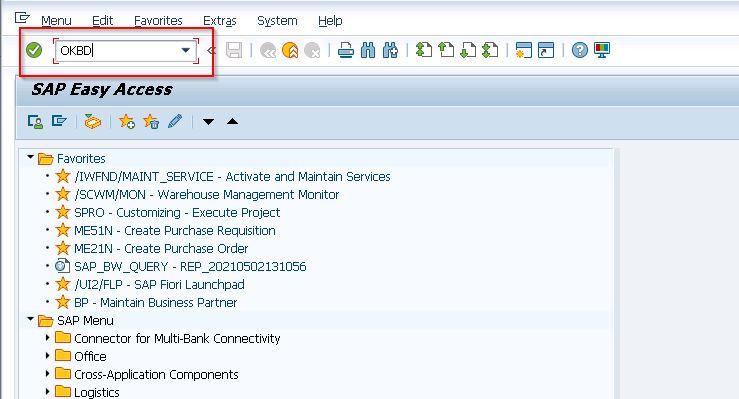The image size is (739, 399).
Task: Create a new session window icon
Action: [524, 50]
